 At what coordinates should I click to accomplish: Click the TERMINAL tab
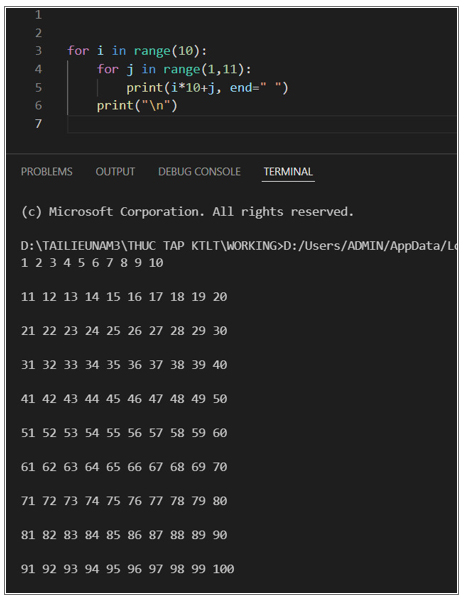288,171
